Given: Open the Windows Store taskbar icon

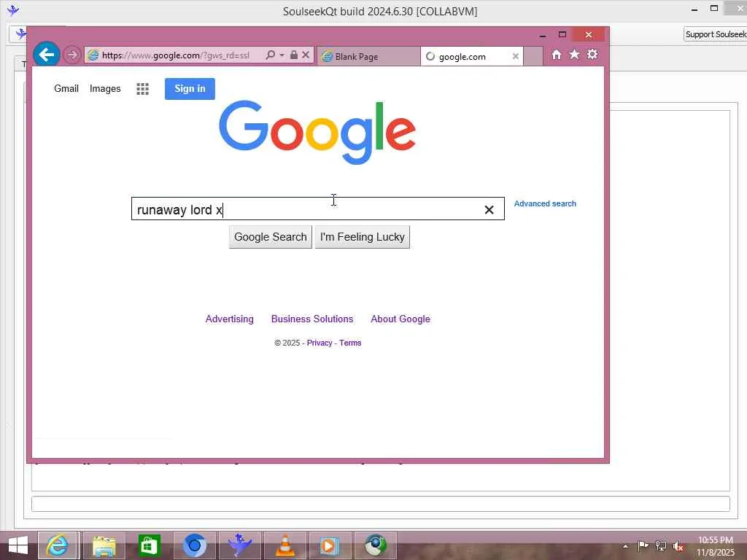Looking at the screenshot, I should (x=149, y=545).
